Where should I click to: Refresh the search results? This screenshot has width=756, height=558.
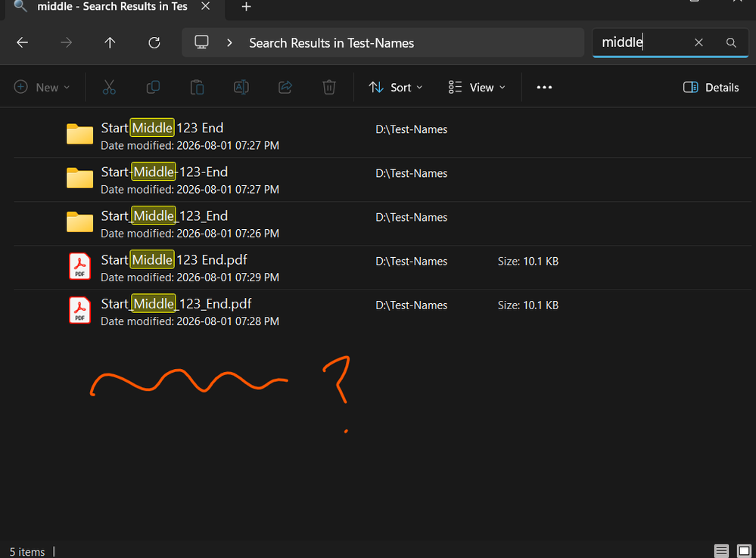(x=154, y=43)
